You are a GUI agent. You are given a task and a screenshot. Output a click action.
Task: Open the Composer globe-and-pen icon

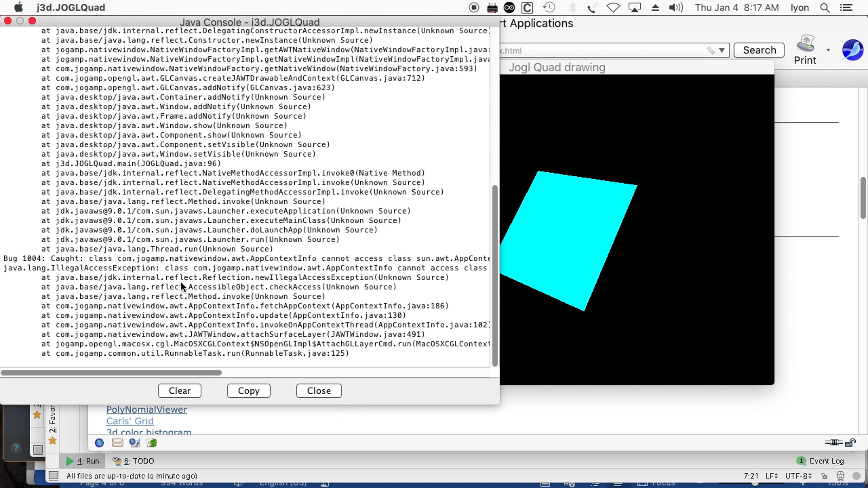point(135,443)
